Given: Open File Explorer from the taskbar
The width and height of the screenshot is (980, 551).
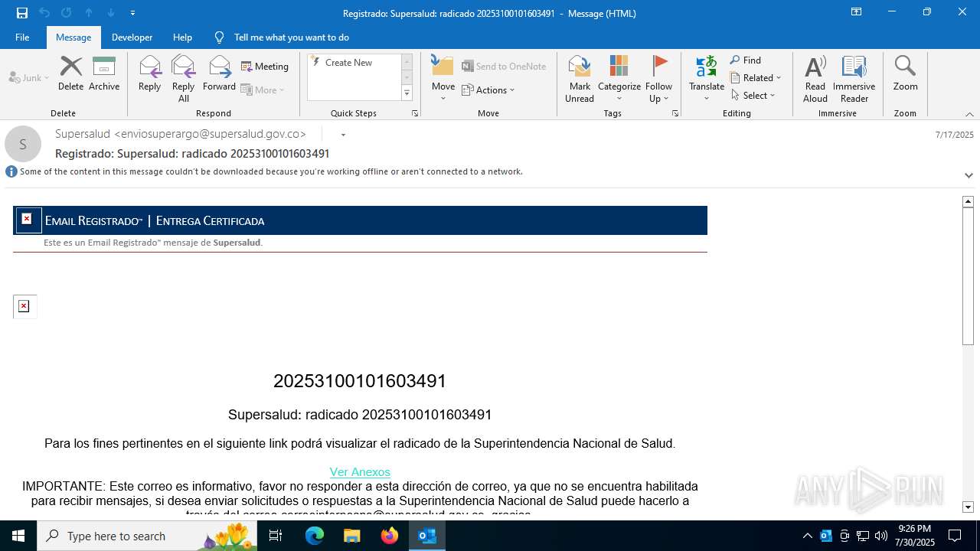Looking at the screenshot, I should pyautogui.click(x=351, y=536).
